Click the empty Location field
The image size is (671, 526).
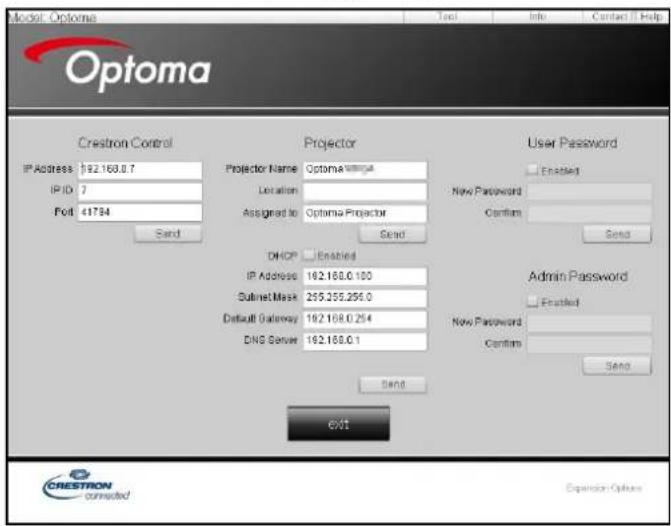click(365, 191)
